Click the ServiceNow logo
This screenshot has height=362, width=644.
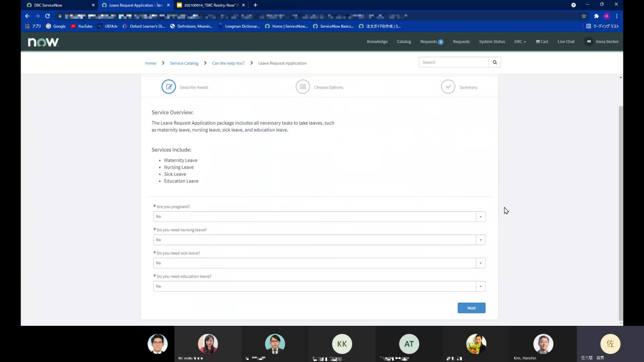tap(43, 42)
